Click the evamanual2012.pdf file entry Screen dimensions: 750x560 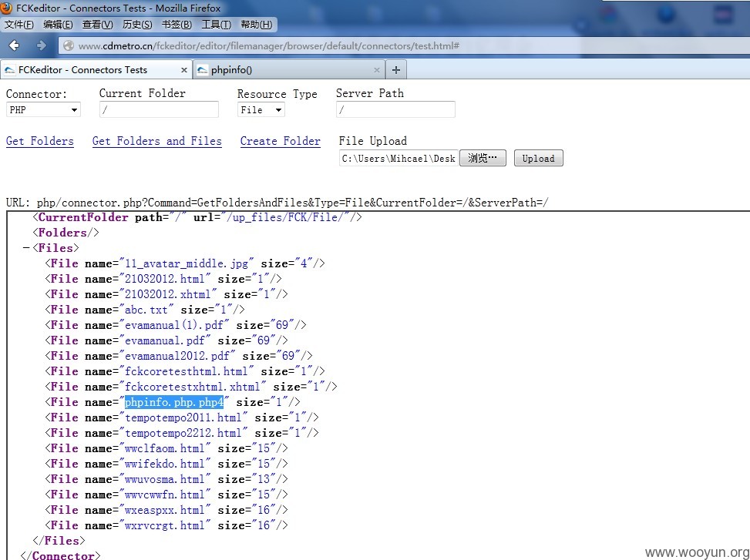(179, 356)
